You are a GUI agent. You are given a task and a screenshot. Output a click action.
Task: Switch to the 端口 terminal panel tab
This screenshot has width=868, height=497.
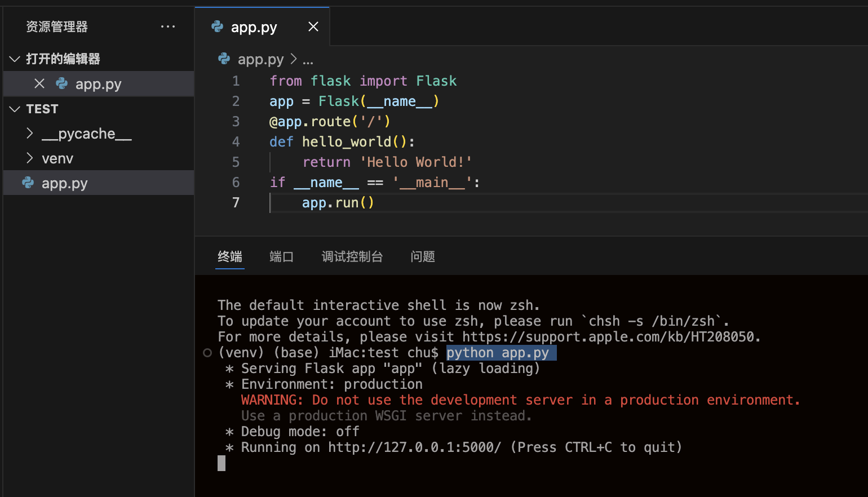(281, 256)
